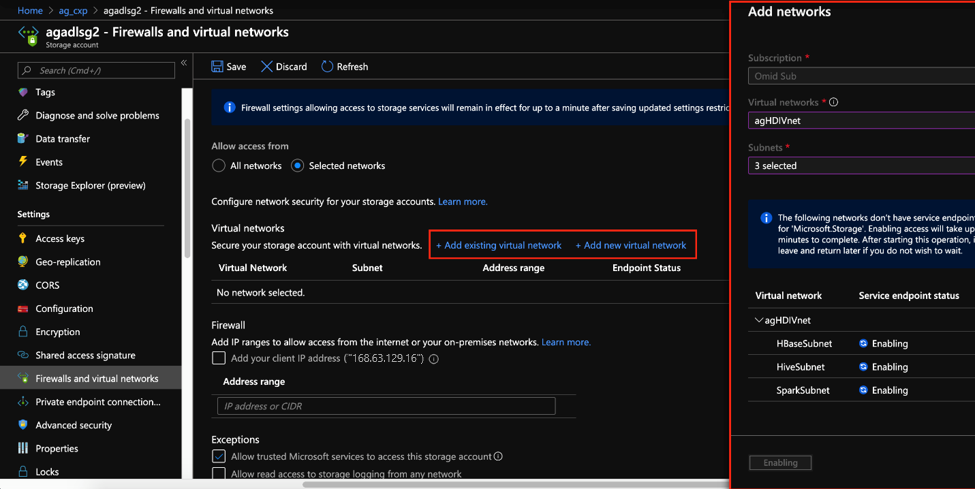This screenshot has height=489, width=975.
Task: Click the Events lightning bolt icon
Action: tap(23, 162)
